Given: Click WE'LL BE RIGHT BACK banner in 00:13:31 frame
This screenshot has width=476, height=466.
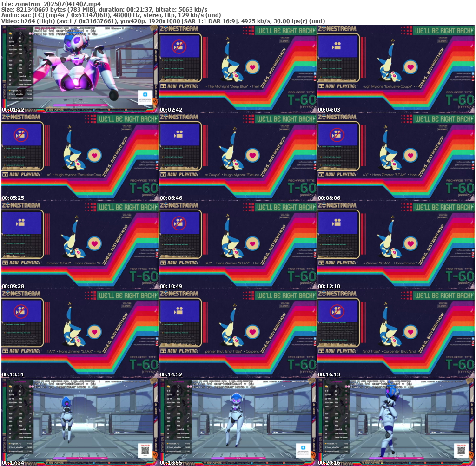Looking at the screenshot, I should (x=127, y=296).
